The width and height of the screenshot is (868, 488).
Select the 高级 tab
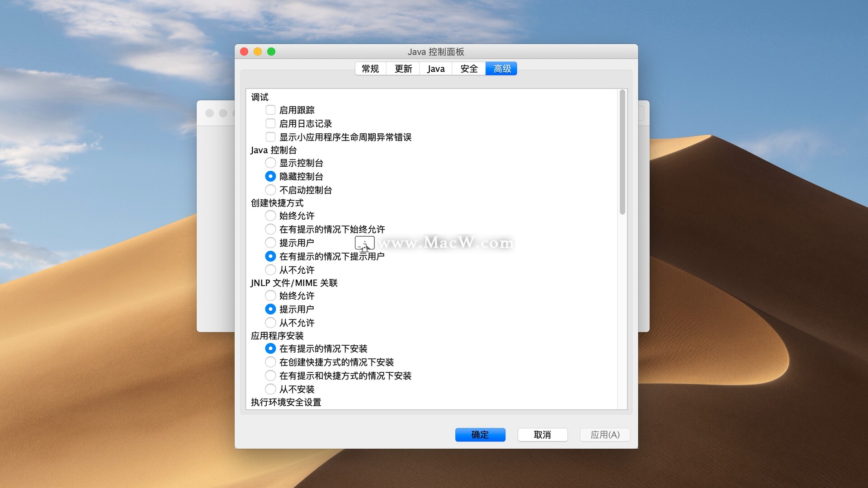click(502, 69)
